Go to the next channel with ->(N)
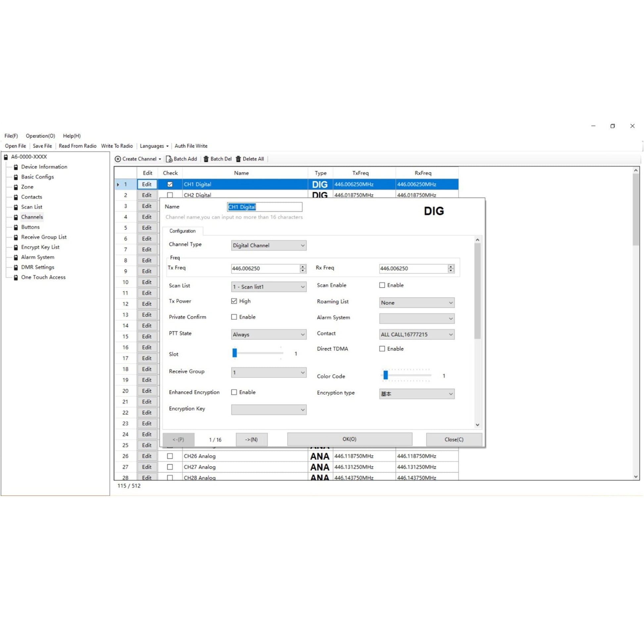 251,439
